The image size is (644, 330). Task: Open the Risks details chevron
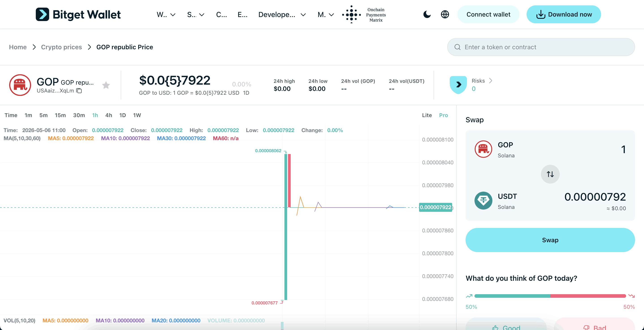point(491,81)
